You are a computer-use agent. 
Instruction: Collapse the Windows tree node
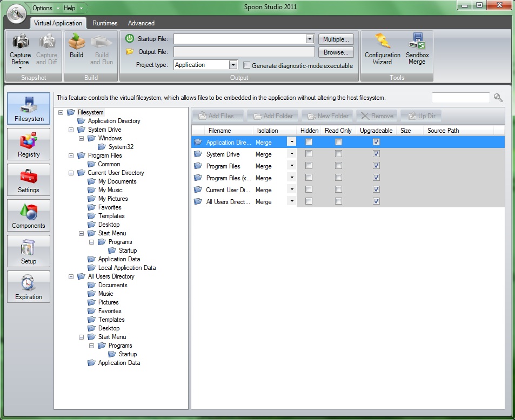pos(81,138)
